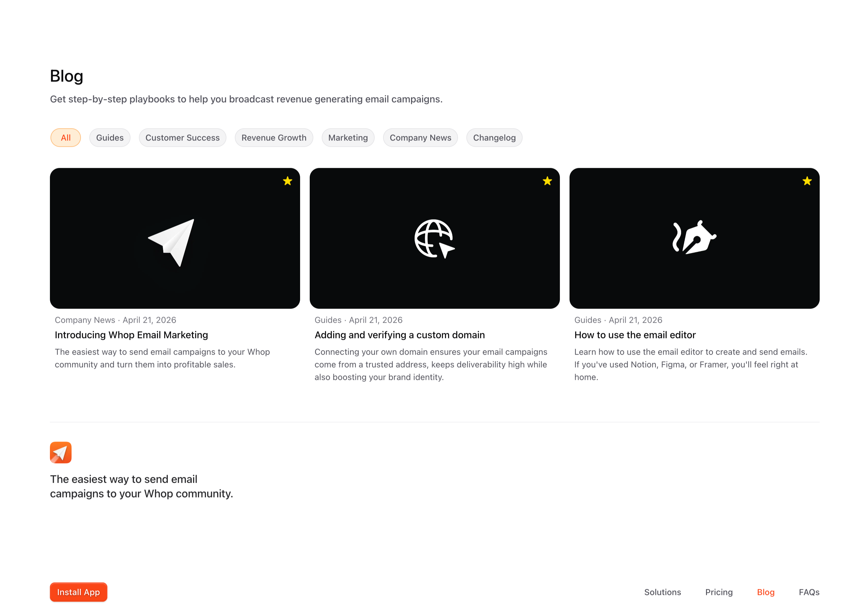Click the orange Whop Email app logo
This screenshot has height=616, width=866.
tap(61, 452)
